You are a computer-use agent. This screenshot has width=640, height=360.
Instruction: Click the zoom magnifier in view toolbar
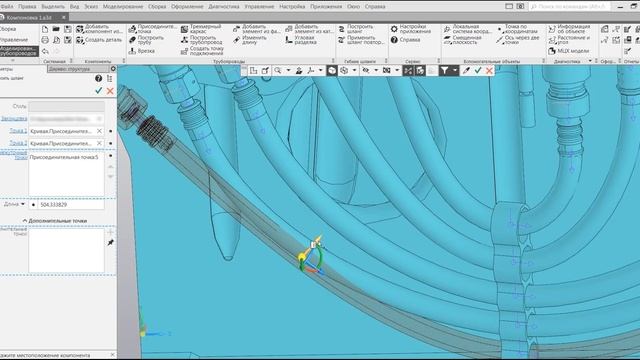point(278,71)
